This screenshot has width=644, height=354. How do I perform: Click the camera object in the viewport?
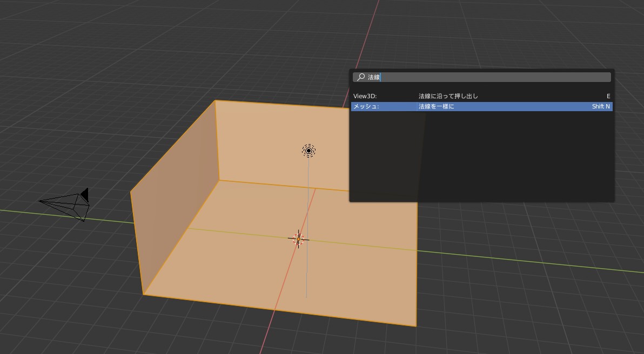64,205
